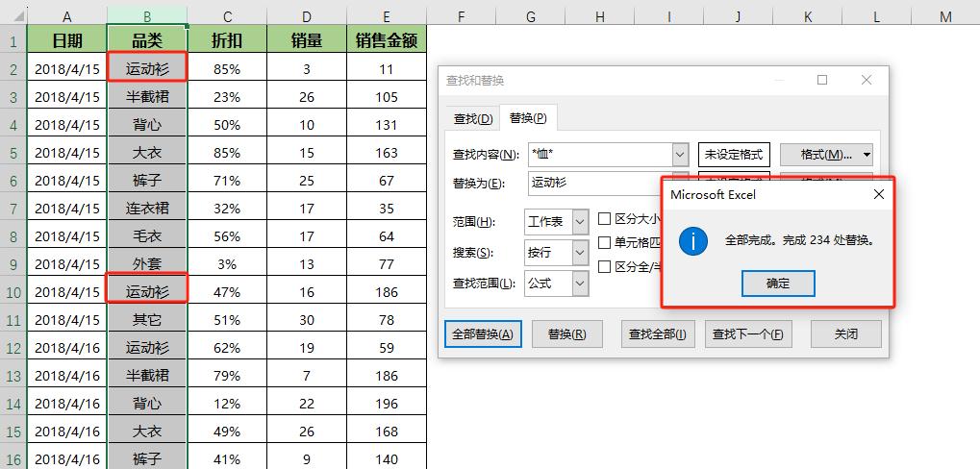Select column F header
Viewport: 980px width, 469px height.
pyautogui.click(x=462, y=16)
